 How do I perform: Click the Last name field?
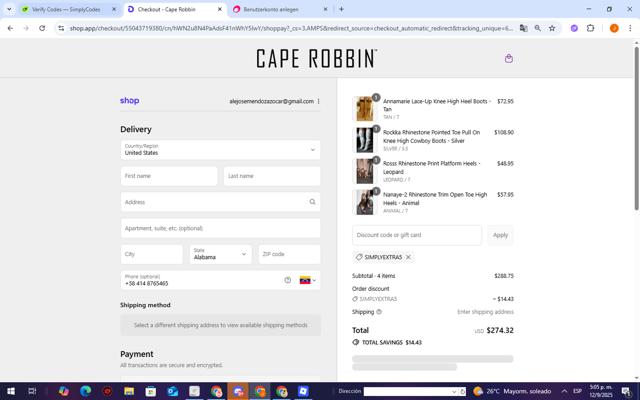pos(272,176)
